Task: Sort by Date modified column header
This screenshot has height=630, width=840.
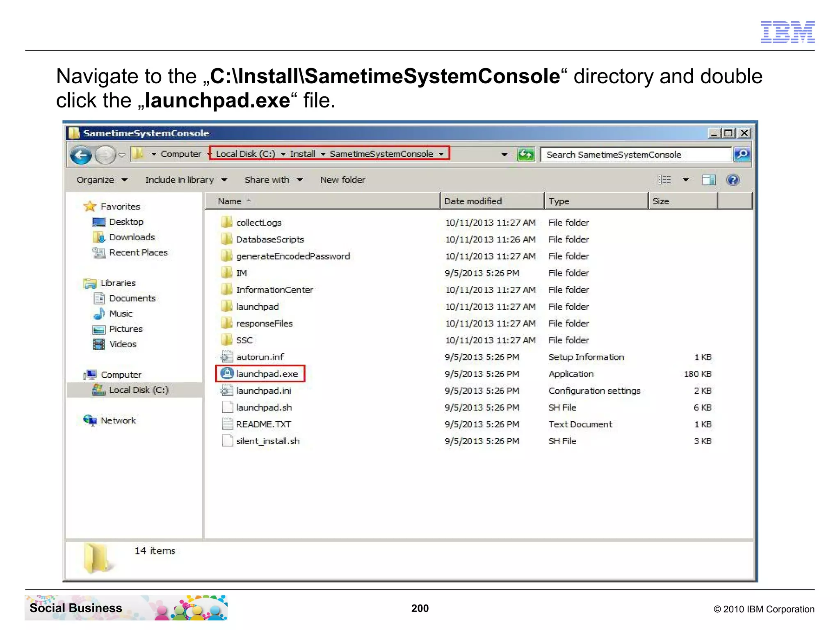Action: coord(492,201)
